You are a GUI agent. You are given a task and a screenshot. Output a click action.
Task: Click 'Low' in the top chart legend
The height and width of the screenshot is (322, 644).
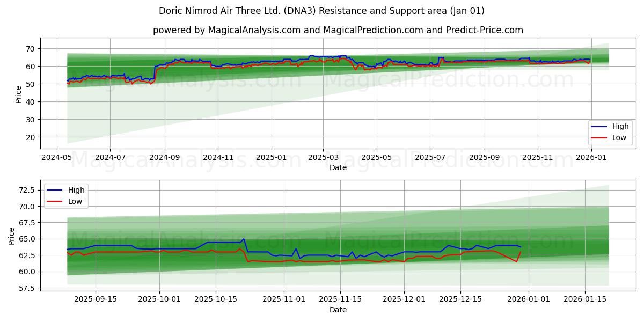point(619,138)
